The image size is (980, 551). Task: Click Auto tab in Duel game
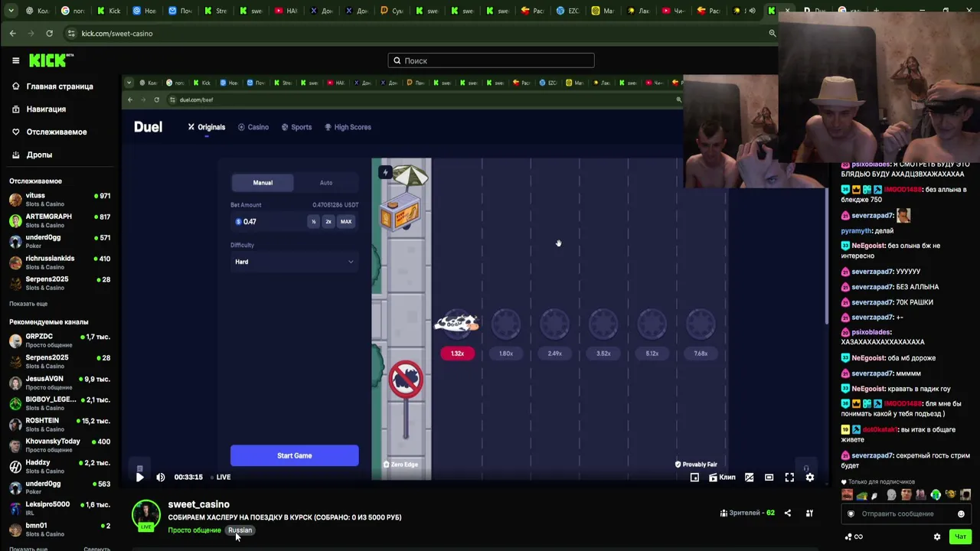[x=326, y=183]
